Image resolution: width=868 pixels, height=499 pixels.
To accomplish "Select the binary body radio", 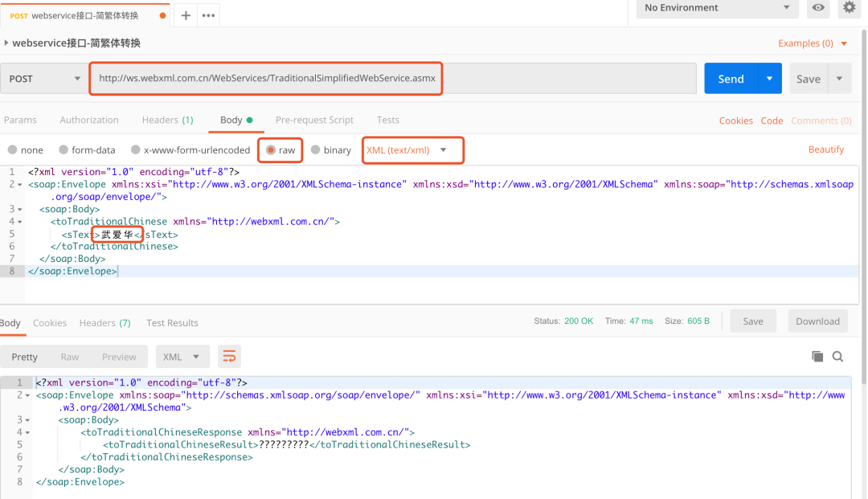I will click(316, 150).
